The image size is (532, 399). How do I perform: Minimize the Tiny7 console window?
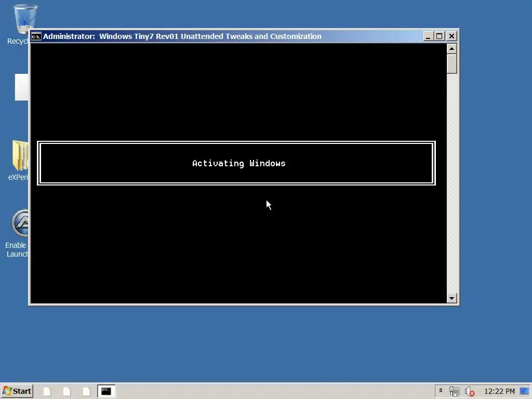[428, 36]
